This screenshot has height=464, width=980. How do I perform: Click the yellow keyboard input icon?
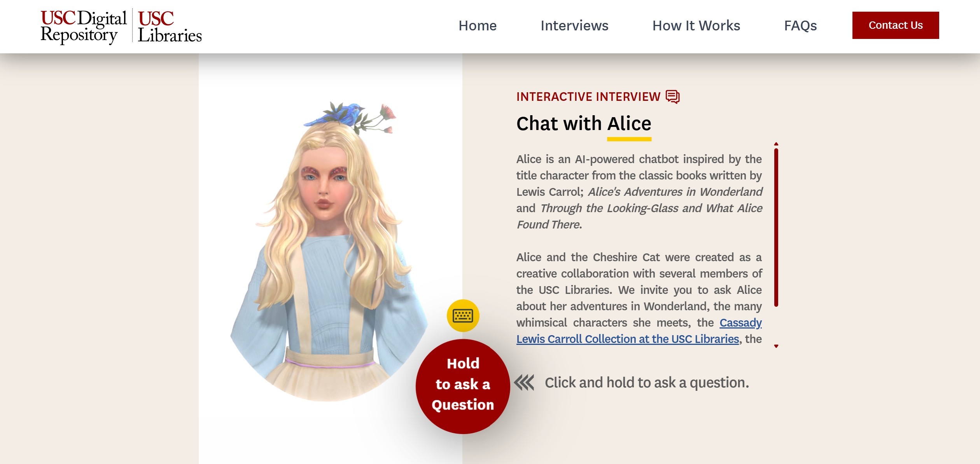tap(463, 316)
